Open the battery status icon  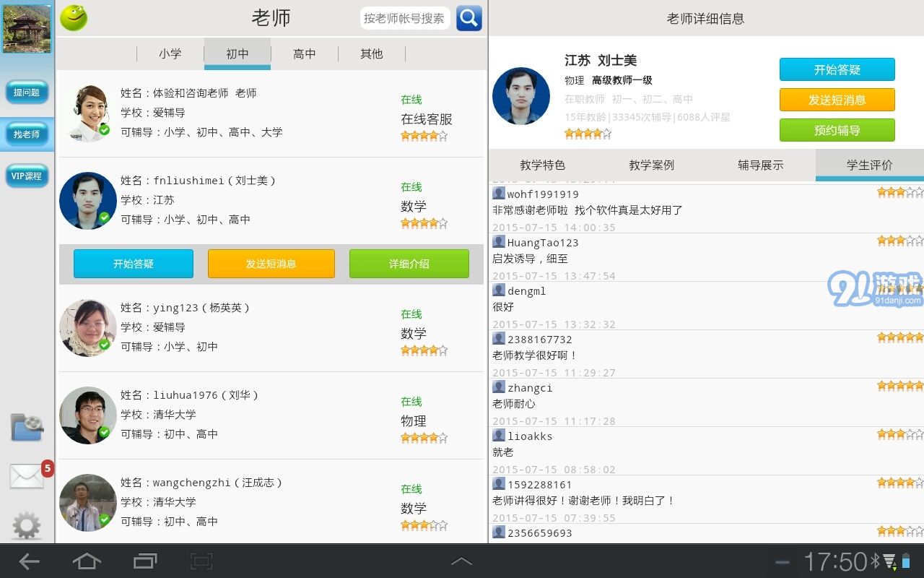906,561
